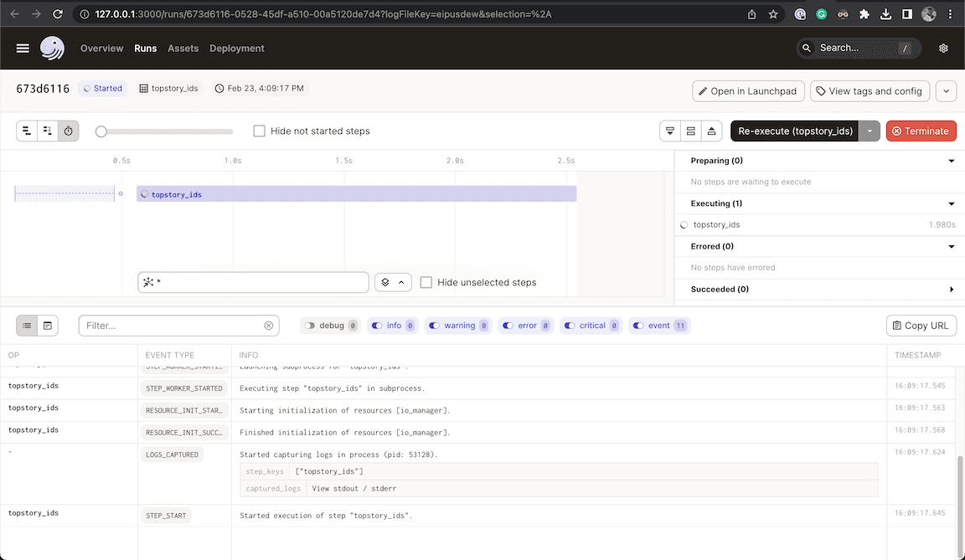This screenshot has width=965, height=560.
Task: Switch to the flat Gantt view icon
Action: coord(25,131)
